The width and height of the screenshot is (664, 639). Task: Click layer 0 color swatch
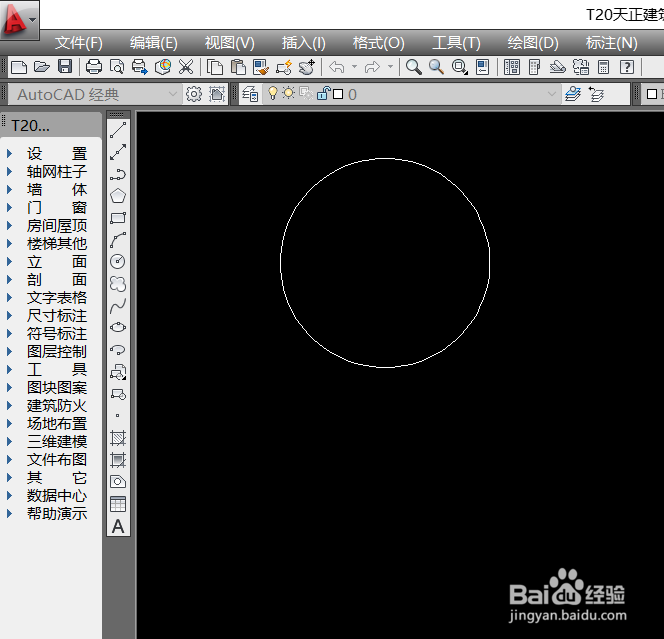coord(338,94)
